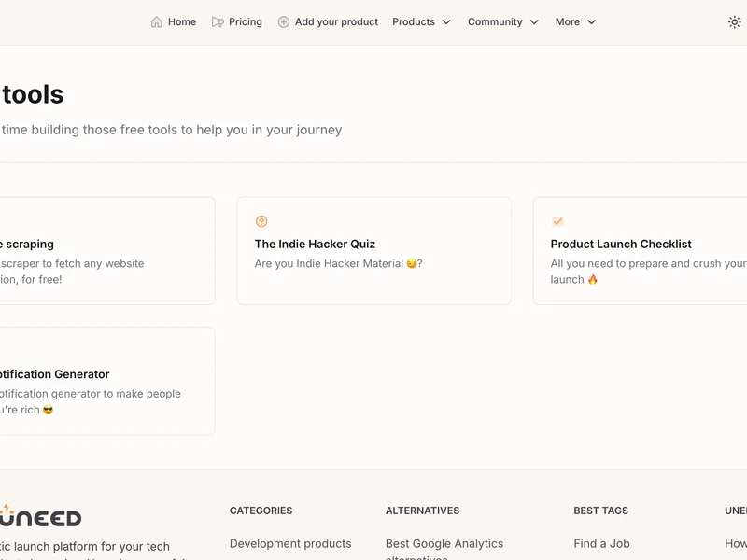The width and height of the screenshot is (747, 560).
Task: Expand the More dropdown chevron
Action: [591, 21]
